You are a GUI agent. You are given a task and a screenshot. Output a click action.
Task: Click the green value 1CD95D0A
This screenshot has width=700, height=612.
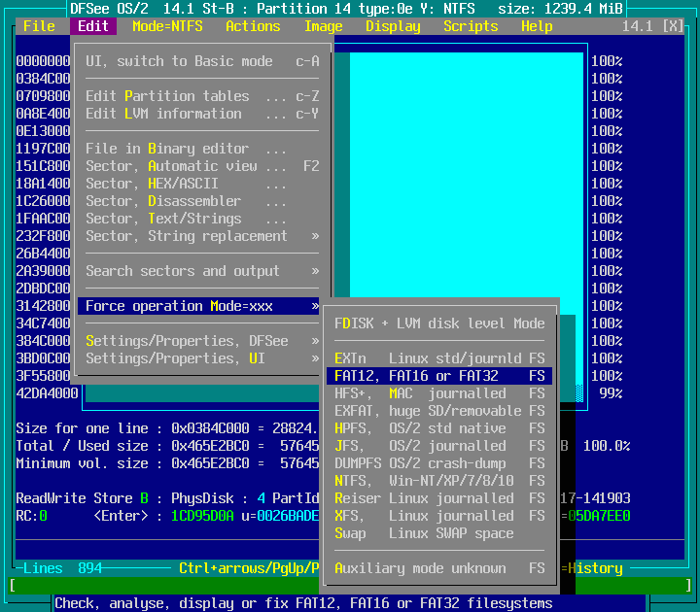coord(202,516)
